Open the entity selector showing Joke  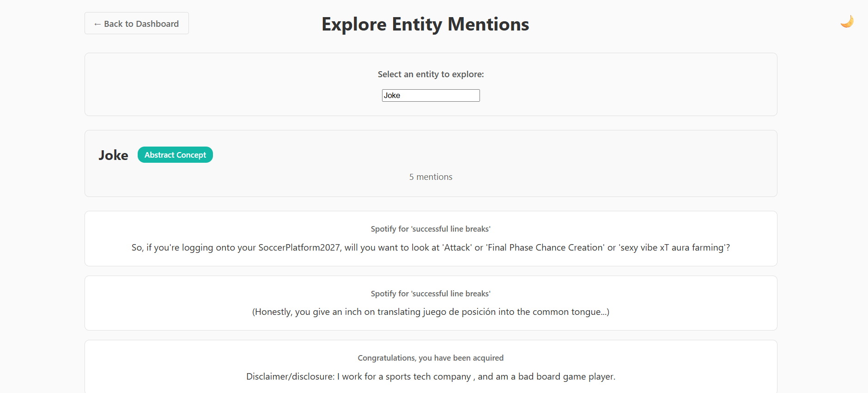pyautogui.click(x=431, y=96)
